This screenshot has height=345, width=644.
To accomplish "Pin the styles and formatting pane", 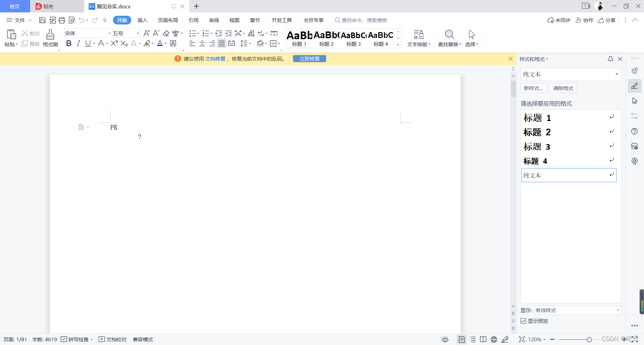I will click(610, 59).
